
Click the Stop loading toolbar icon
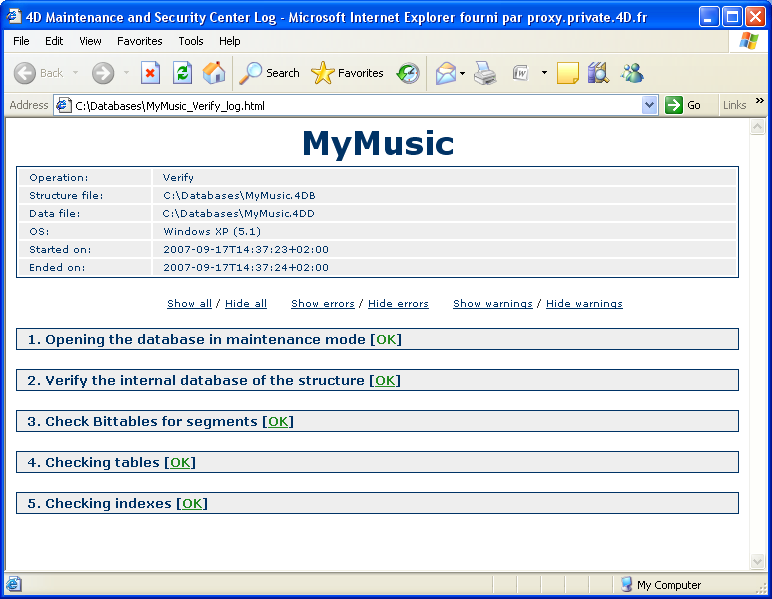tap(150, 73)
